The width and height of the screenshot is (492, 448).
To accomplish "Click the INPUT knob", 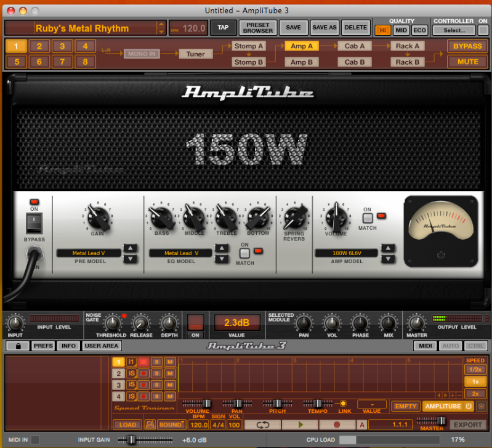I will coord(15,323).
